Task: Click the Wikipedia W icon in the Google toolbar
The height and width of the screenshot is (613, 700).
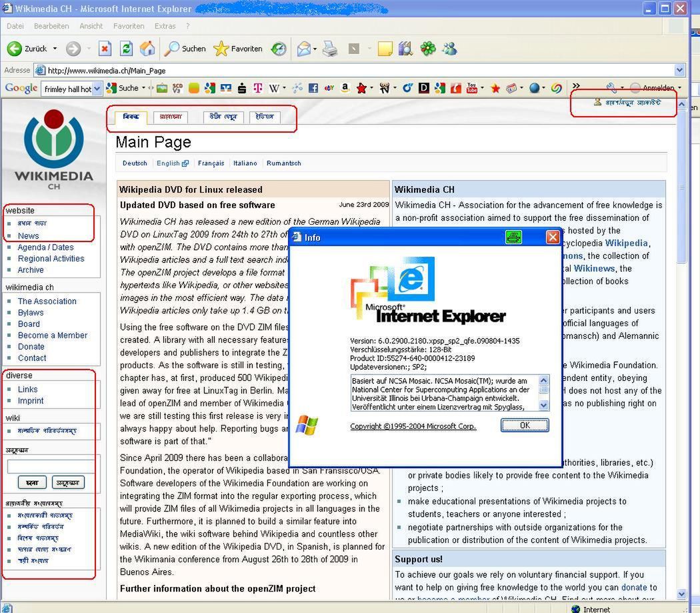Action: pyautogui.click(x=273, y=88)
